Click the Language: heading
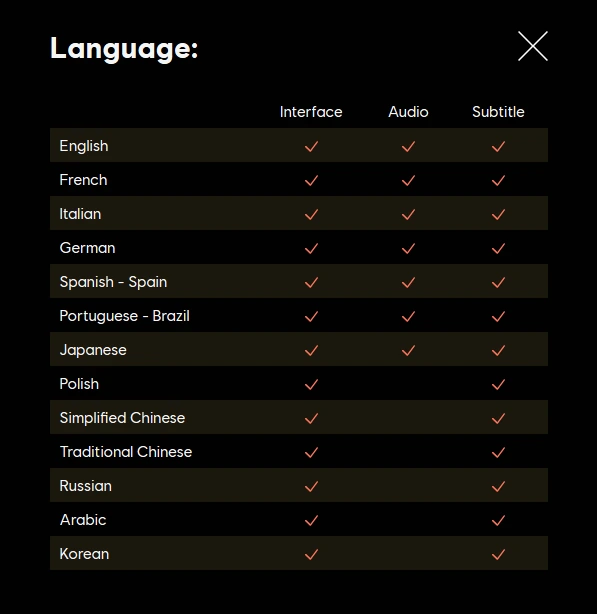The width and height of the screenshot is (597, 614). 124,49
